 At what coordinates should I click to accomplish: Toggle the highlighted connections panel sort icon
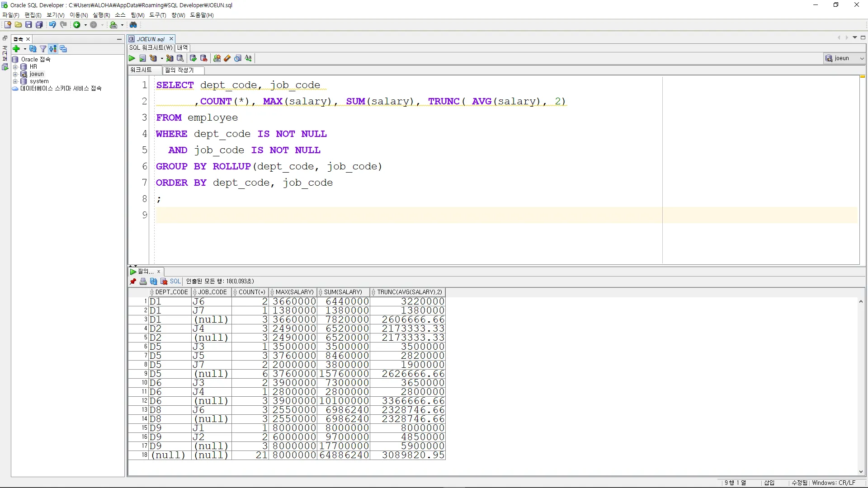pos(53,49)
